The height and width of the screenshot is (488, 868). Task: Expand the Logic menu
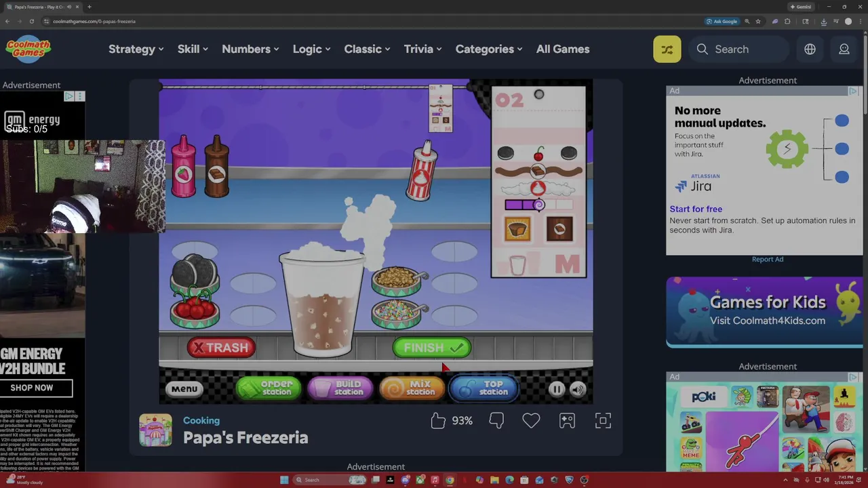pos(311,49)
